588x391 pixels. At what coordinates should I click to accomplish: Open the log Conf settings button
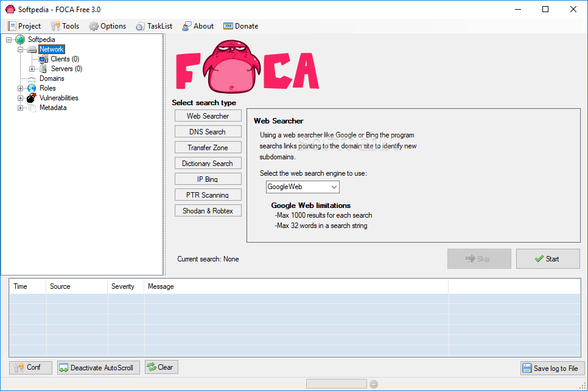pyautogui.click(x=31, y=367)
